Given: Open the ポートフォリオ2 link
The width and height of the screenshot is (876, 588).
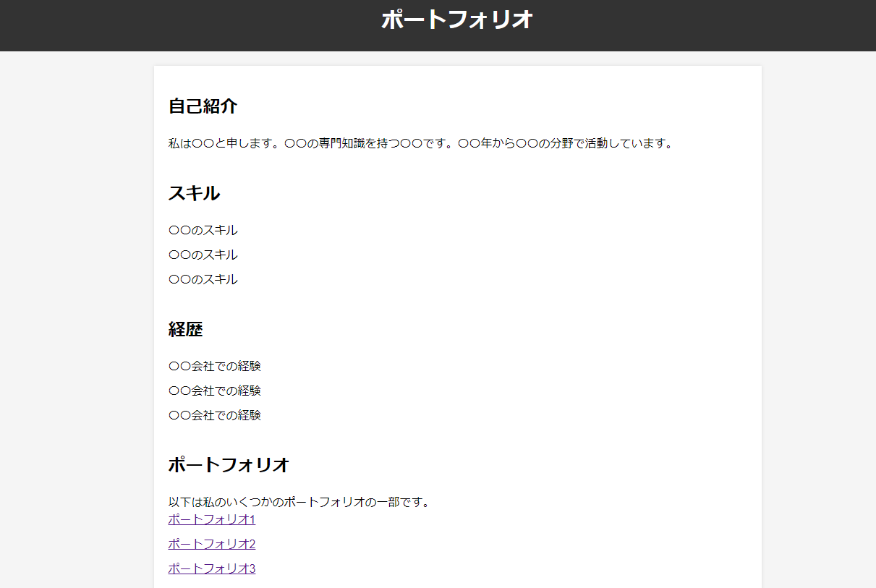Looking at the screenshot, I should tap(211, 544).
